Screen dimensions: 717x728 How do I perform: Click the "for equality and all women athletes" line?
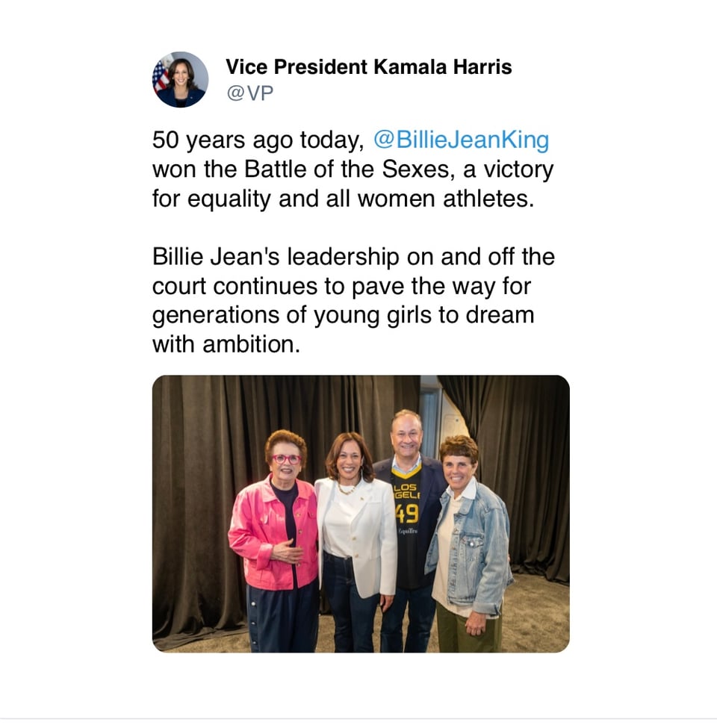[343, 201]
